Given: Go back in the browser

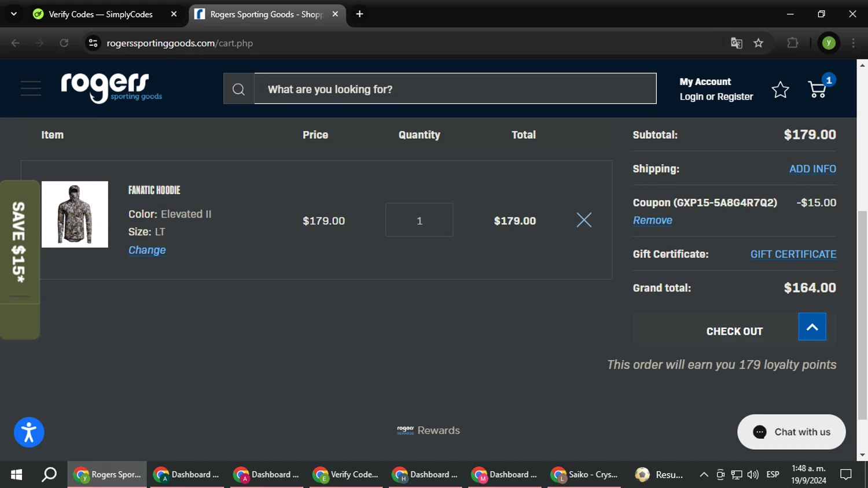Looking at the screenshot, I should click(16, 43).
